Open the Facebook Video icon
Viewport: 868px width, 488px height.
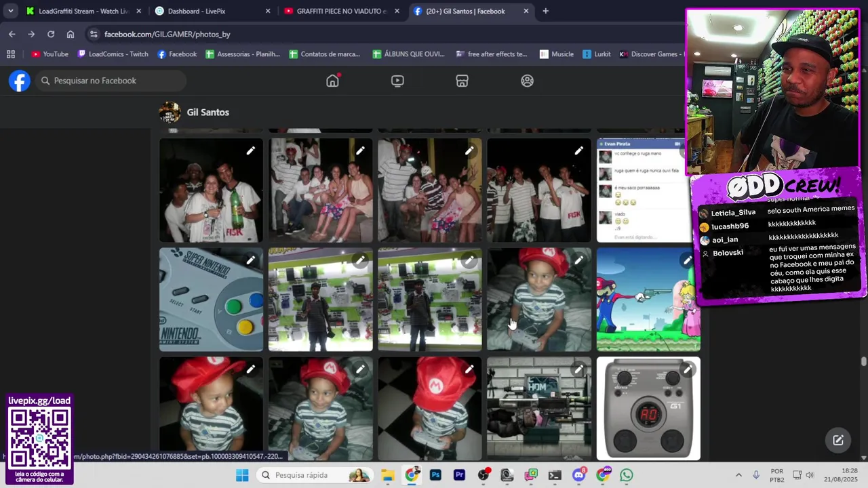(x=397, y=81)
